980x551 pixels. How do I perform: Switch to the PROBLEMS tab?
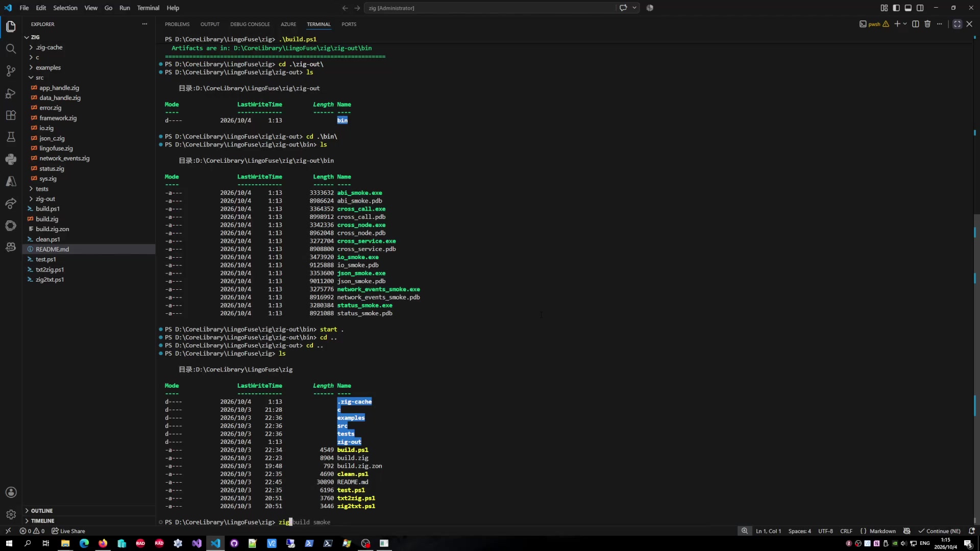[x=177, y=24]
